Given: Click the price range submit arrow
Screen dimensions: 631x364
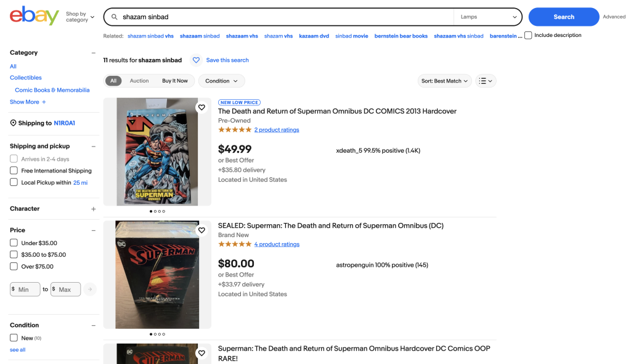Looking at the screenshot, I should [x=90, y=289].
